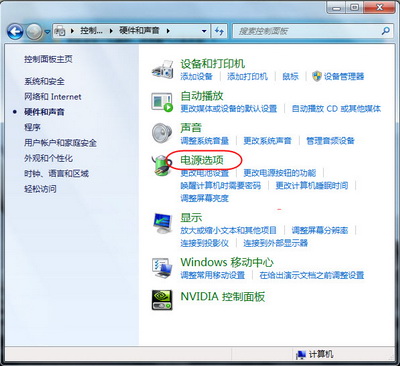Viewport: 400px width, 366px height.
Task: Click the Sound speaker icon
Action: point(162,133)
